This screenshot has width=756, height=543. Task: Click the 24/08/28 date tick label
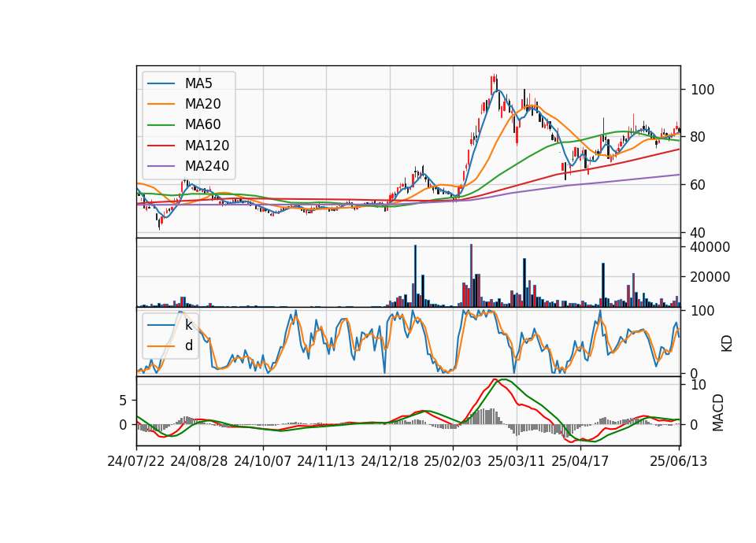click(199, 462)
